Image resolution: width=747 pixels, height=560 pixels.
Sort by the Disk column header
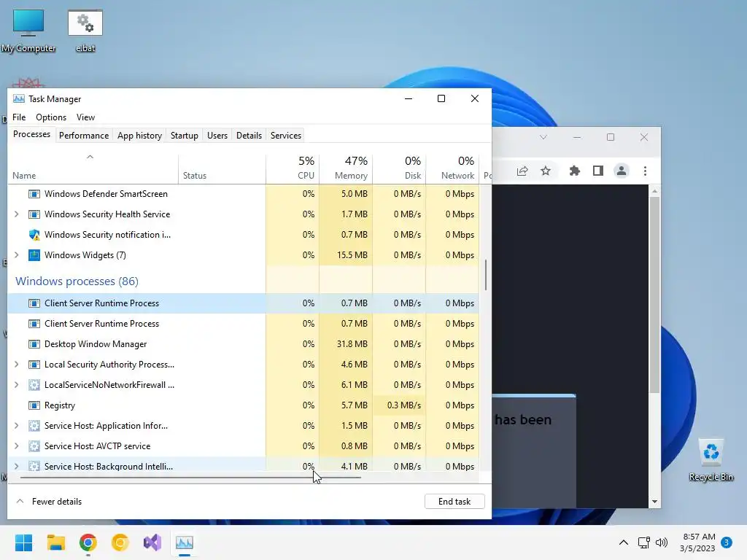click(399, 168)
